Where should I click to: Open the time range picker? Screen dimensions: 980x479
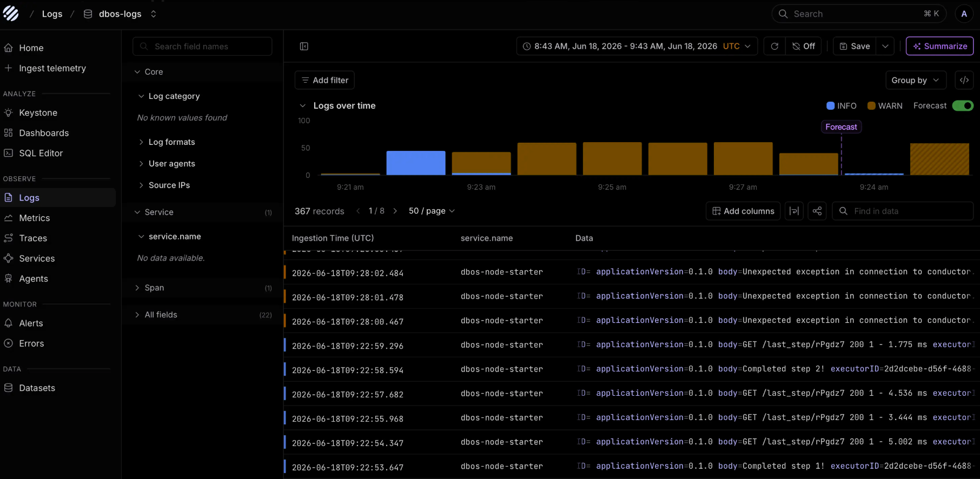(x=637, y=46)
